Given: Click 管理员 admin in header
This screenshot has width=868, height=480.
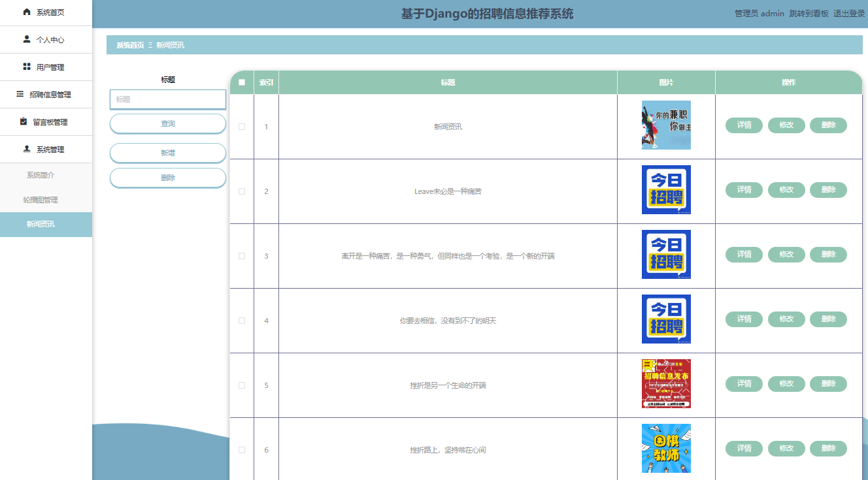Looking at the screenshot, I should click(x=759, y=14).
